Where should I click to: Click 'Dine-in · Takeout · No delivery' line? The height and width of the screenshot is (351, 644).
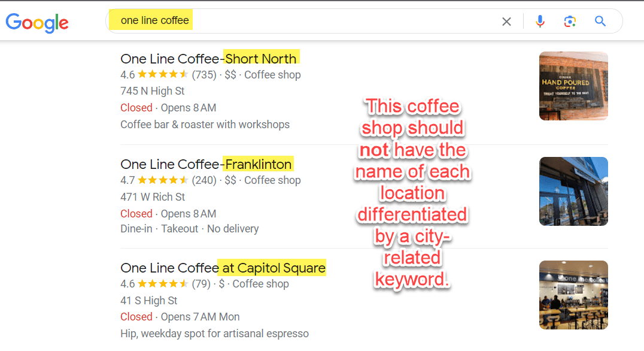[189, 229]
